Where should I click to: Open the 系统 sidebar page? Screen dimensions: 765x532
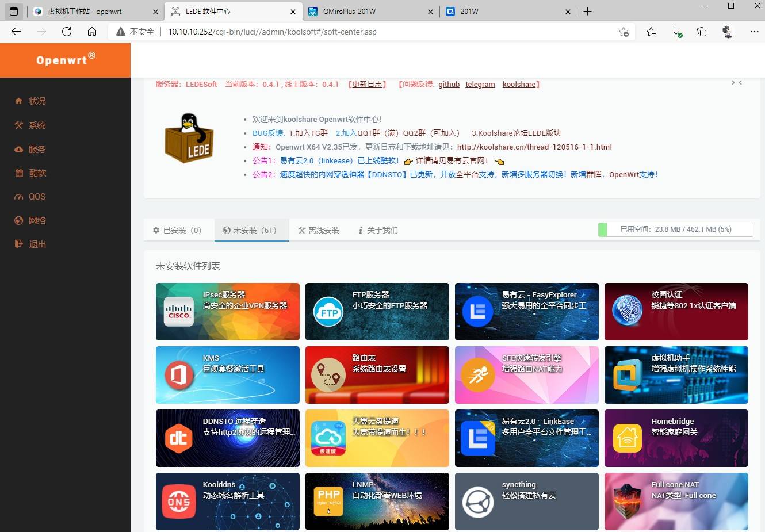click(36, 125)
